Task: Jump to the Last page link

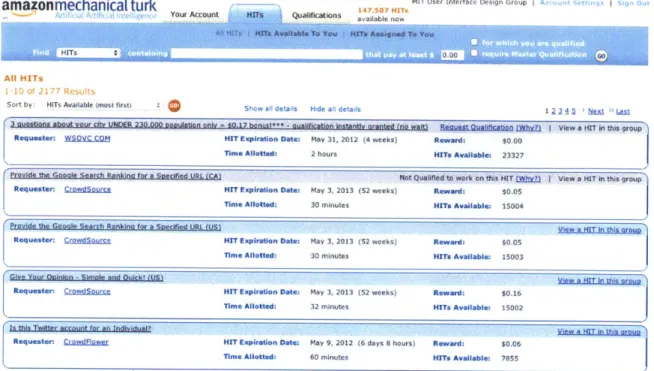Action: (x=623, y=111)
